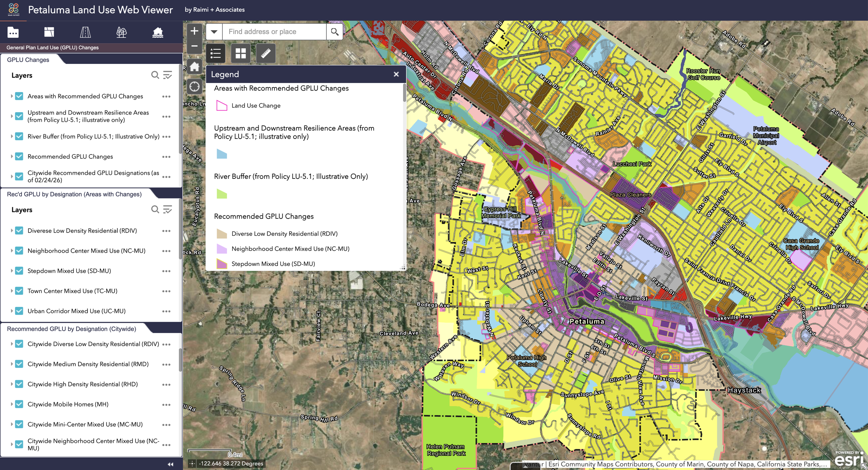Open options menu for River Buffer layer

coord(166,137)
